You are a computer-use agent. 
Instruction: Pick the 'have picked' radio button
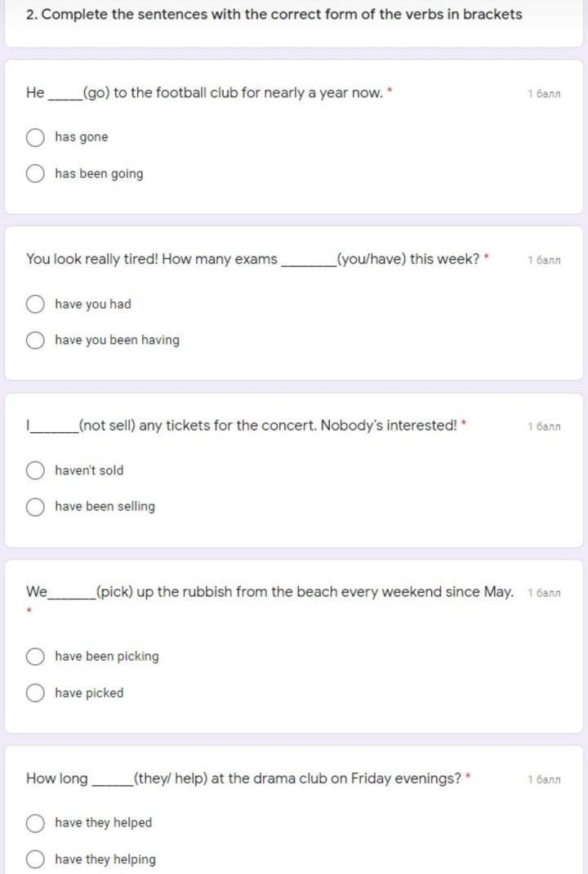pyautogui.click(x=35, y=693)
